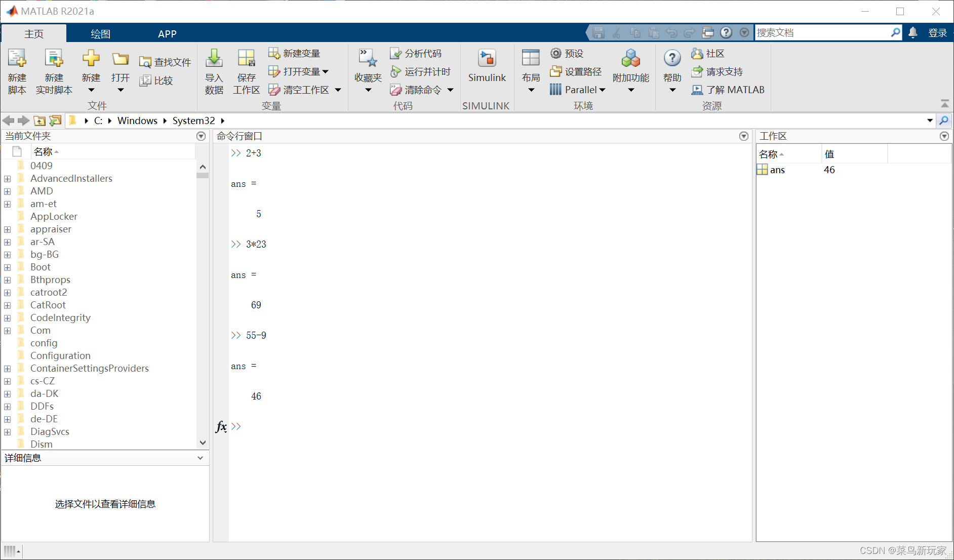The width and height of the screenshot is (954, 560).
Task: Open Workspace panel actions menu
Action: (x=944, y=136)
